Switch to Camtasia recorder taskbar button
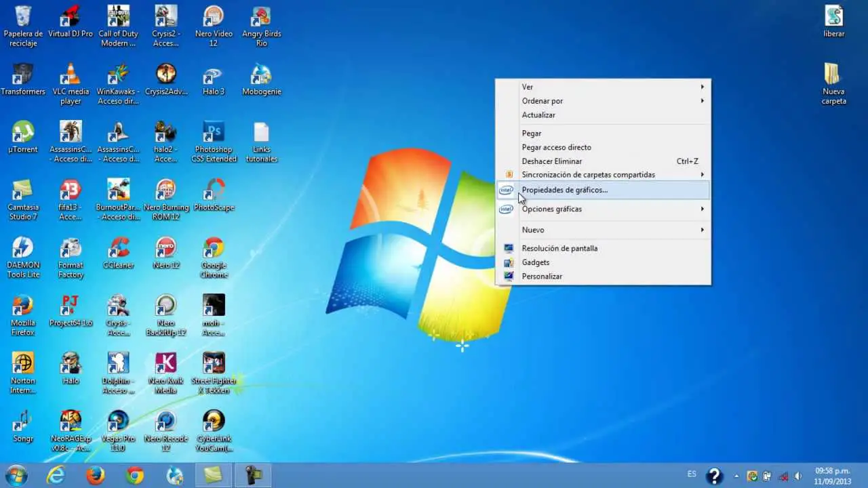The width and height of the screenshot is (868, 488). click(253, 476)
